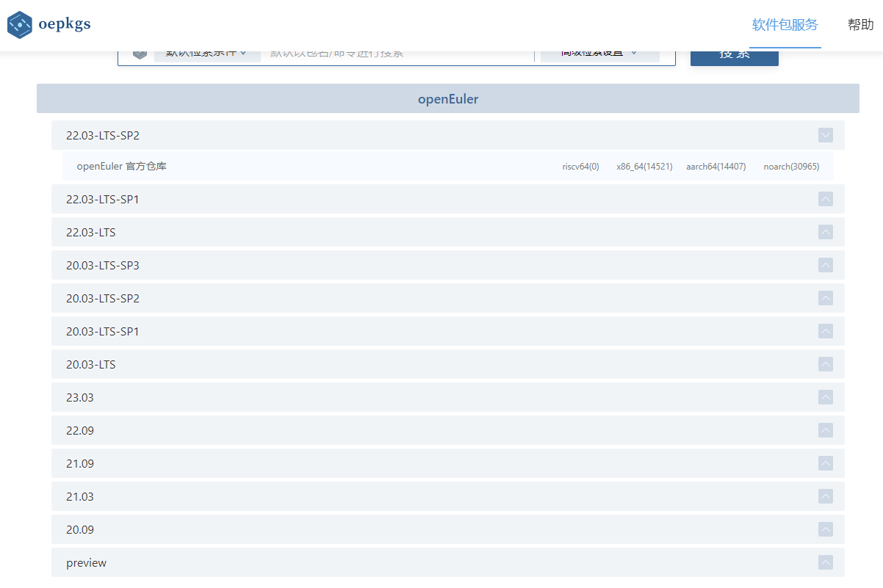Expand the 20.03-LTS chevron icon
This screenshot has height=588, width=883.
825,364
